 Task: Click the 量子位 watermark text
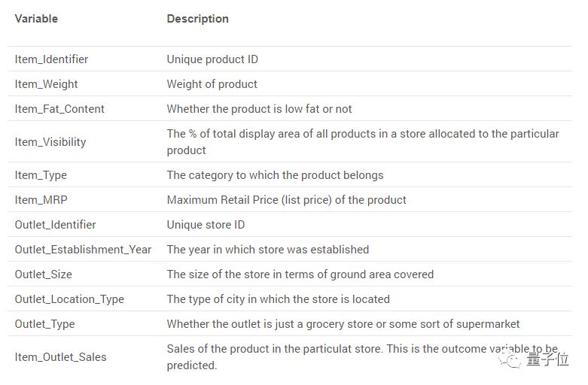(548, 362)
